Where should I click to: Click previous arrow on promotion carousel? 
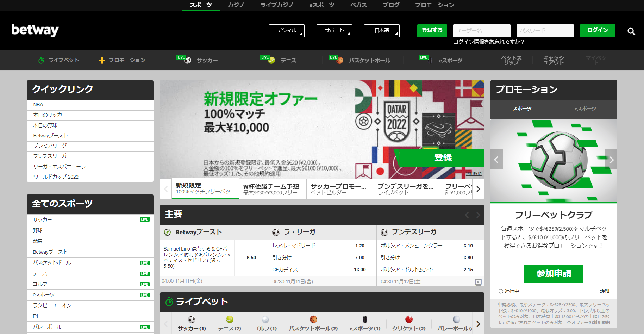(x=496, y=160)
